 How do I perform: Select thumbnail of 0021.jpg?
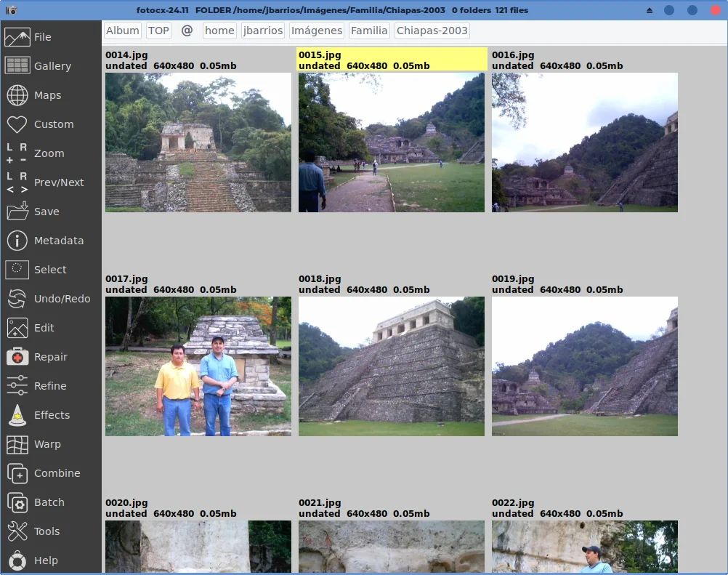(392, 547)
